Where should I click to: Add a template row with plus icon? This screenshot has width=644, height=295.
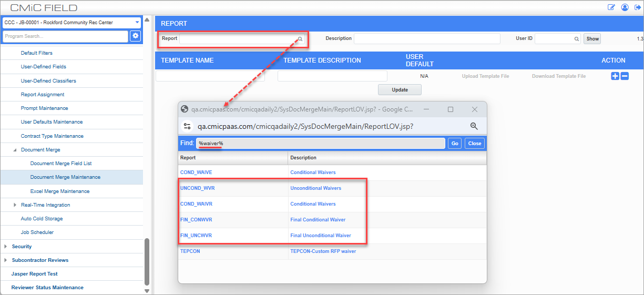click(x=615, y=76)
